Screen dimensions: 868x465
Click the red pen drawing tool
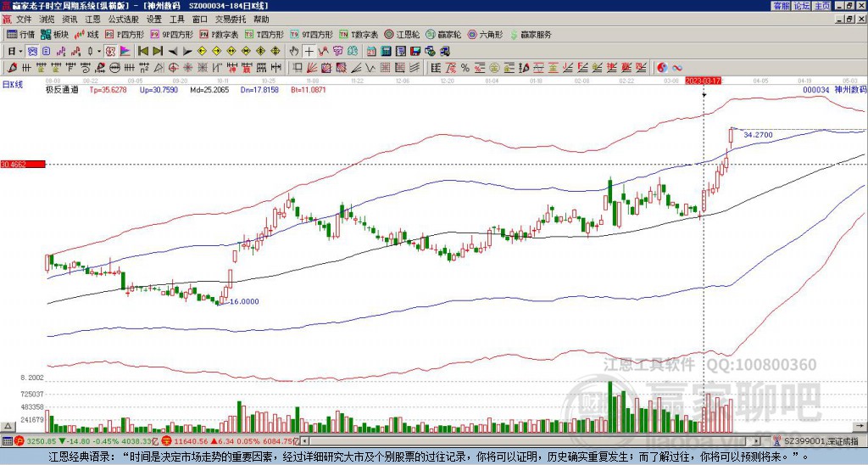tap(11, 68)
